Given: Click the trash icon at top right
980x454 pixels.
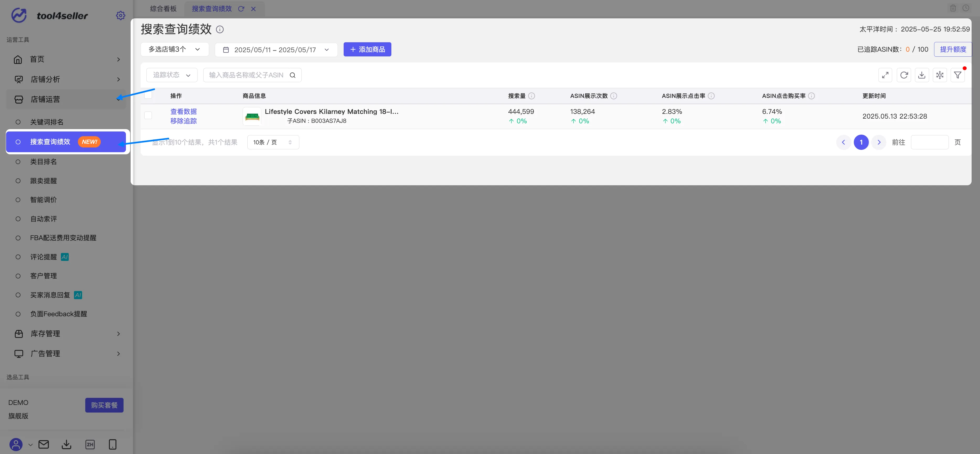Looking at the screenshot, I should tap(953, 8).
